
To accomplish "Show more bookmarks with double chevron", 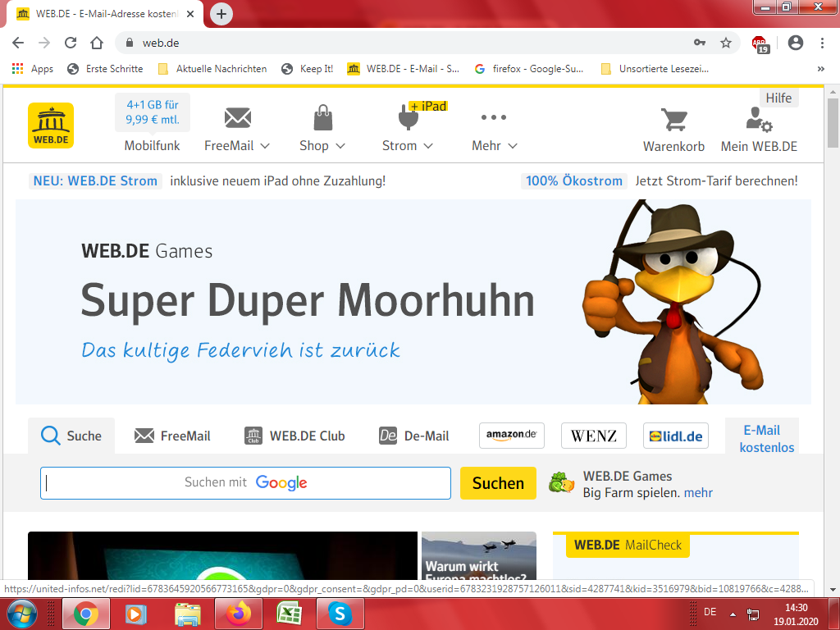I will tap(820, 69).
